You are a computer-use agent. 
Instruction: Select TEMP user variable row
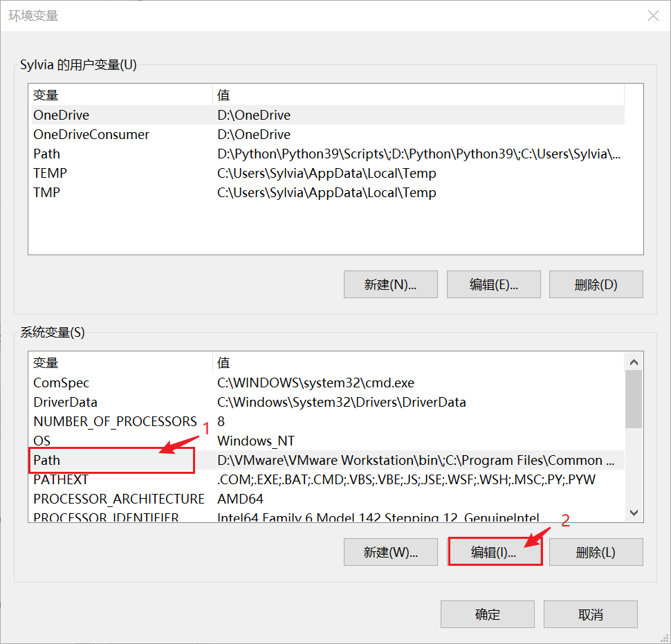pyautogui.click(x=328, y=173)
